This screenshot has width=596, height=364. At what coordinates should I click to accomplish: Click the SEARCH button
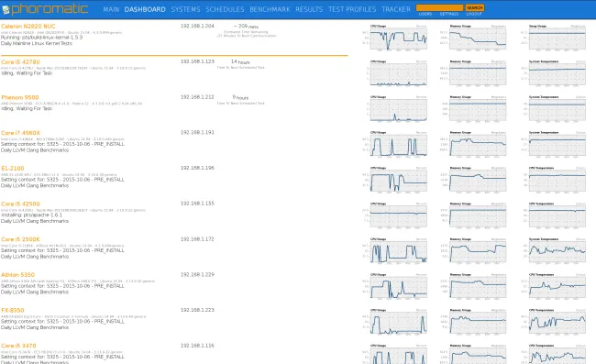point(475,7)
